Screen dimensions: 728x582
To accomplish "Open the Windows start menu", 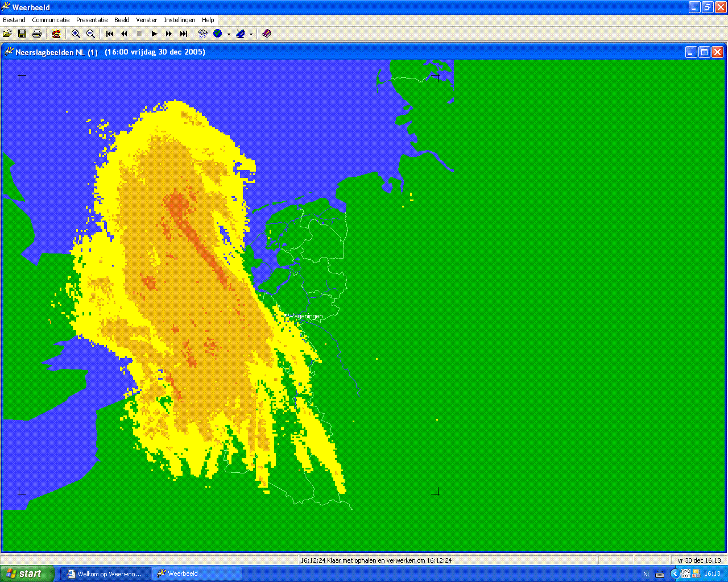I will [x=27, y=573].
